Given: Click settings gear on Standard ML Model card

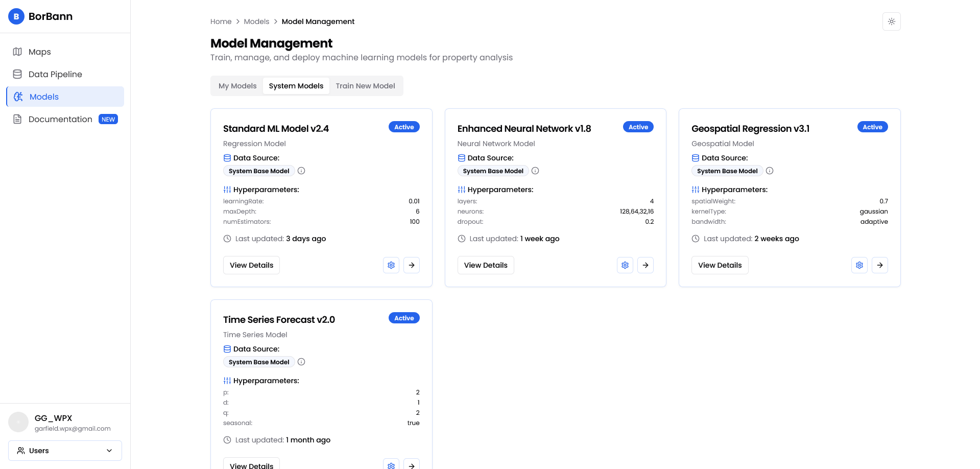Looking at the screenshot, I should (391, 265).
